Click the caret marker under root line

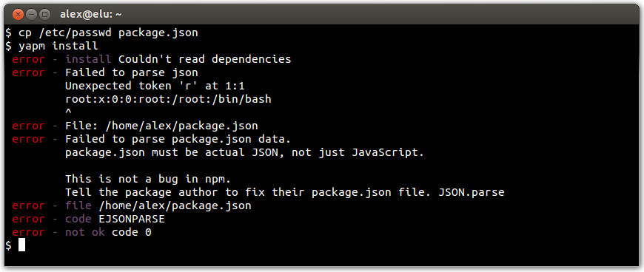pyautogui.click(x=68, y=111)
